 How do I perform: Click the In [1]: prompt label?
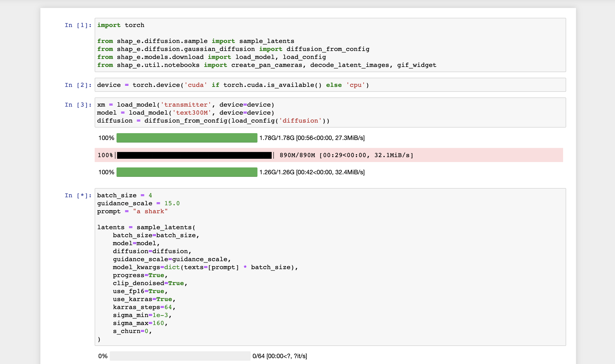pos(78,25)
